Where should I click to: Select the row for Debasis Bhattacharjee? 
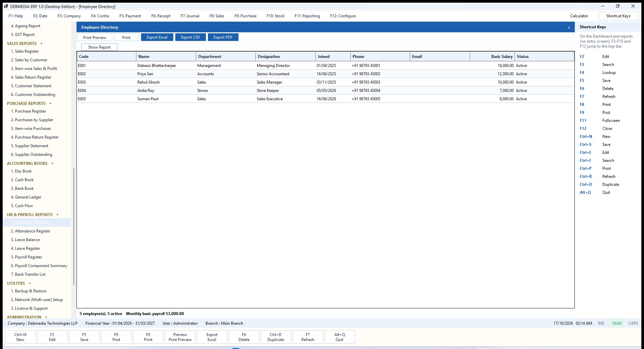click(x=326, y=66)
